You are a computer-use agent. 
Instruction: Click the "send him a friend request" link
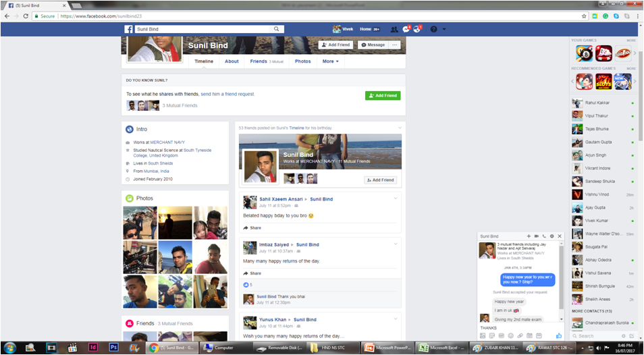pos(228,94)
